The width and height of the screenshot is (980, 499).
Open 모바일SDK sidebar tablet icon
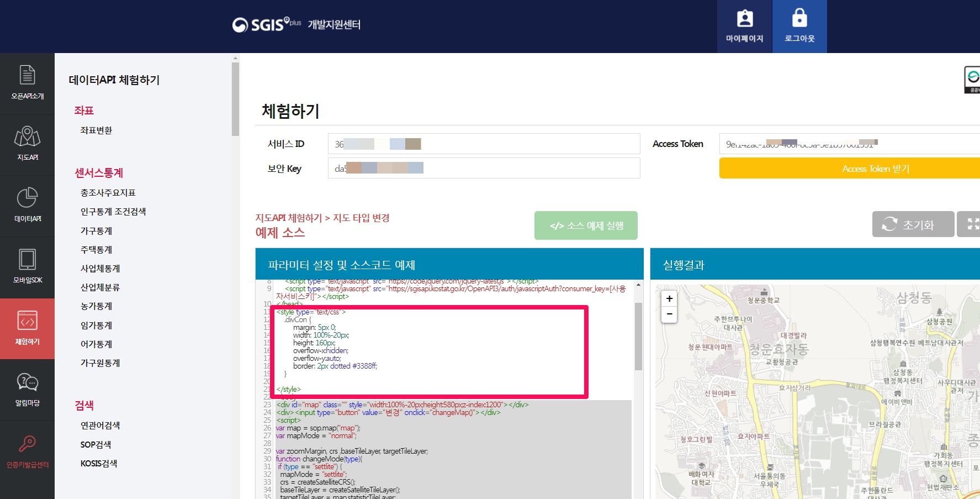[x=27, y=267]
